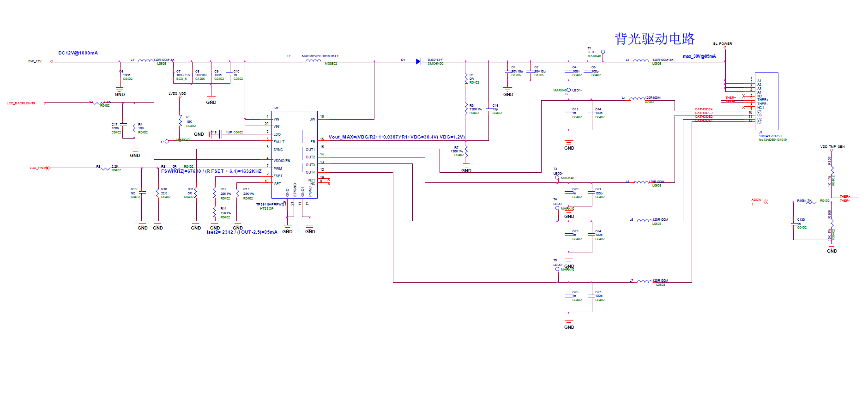The height and width of the screenshot is (399, 868).
Task: Click the CATHODE3 net label
Action: [x=704, y=113]
